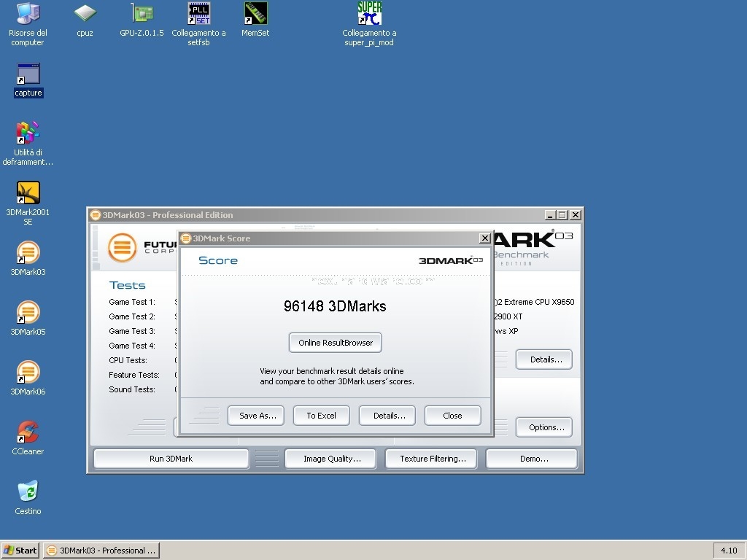Image resolution: width=747 pixels, height=560 pixels.
Task: Select the 3DMark03 - Professional taskbar button
Action: click(x=101, y=551)
